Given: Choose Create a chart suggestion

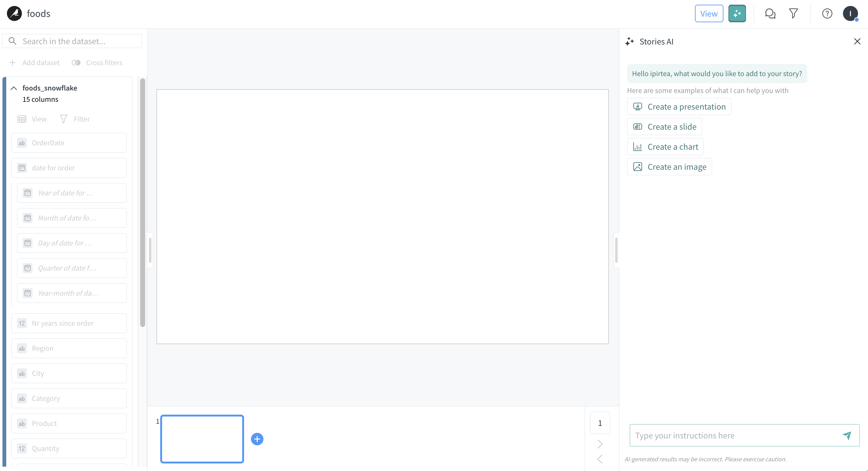Looking at the screenshot, I should 665,147.
